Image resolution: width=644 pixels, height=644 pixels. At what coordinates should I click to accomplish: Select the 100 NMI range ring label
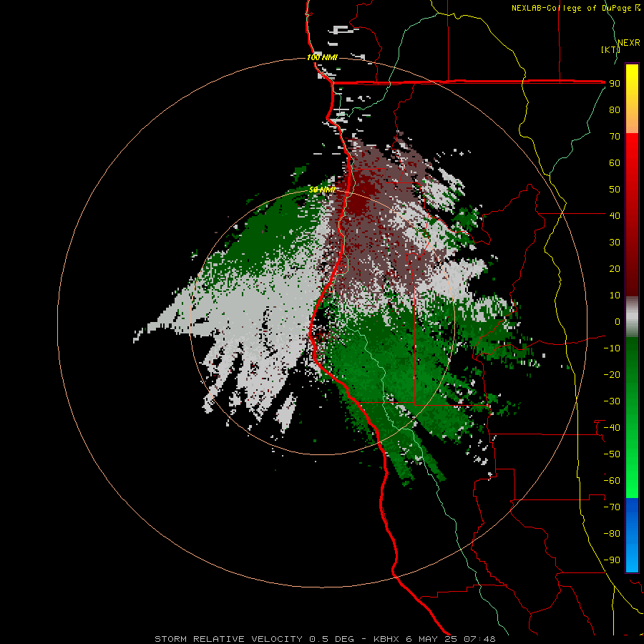(322, 57)
